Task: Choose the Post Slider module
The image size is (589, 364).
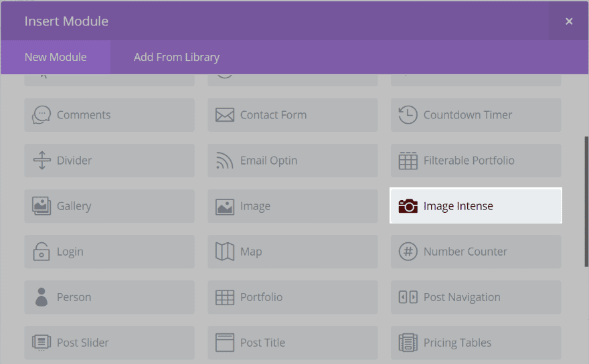Action: pyautogui.click(x=109, y=343)
